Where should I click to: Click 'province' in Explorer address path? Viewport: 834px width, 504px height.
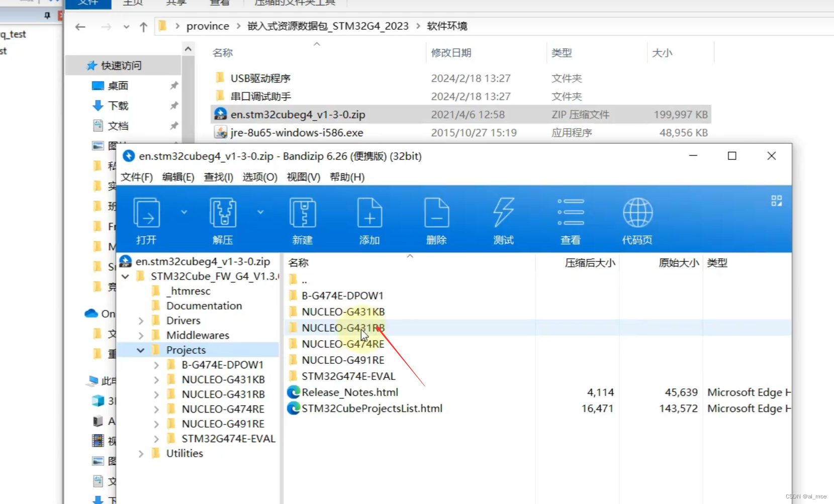pos(208,26)
